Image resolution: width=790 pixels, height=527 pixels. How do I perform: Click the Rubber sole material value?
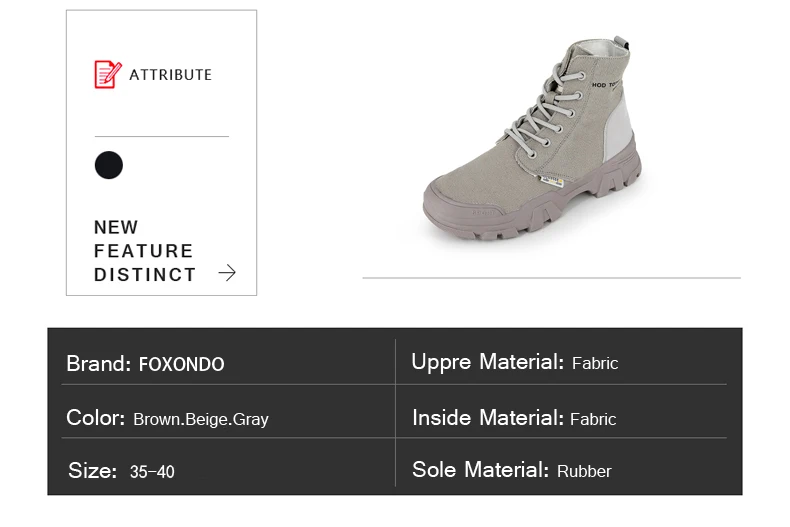click(x=584, y=471)
